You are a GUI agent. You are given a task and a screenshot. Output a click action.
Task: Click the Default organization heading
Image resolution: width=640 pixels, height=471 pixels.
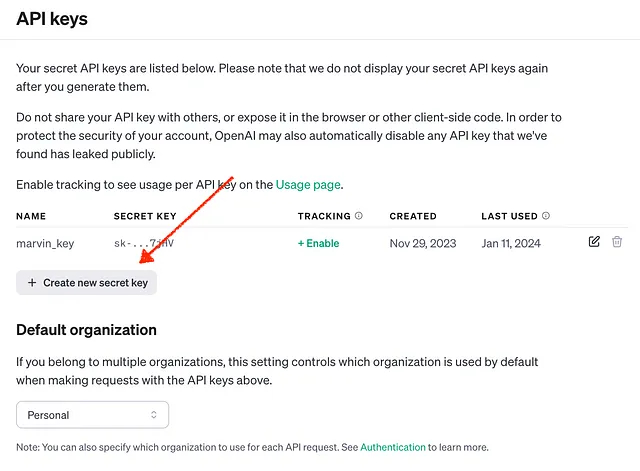(x=86, y=330)
